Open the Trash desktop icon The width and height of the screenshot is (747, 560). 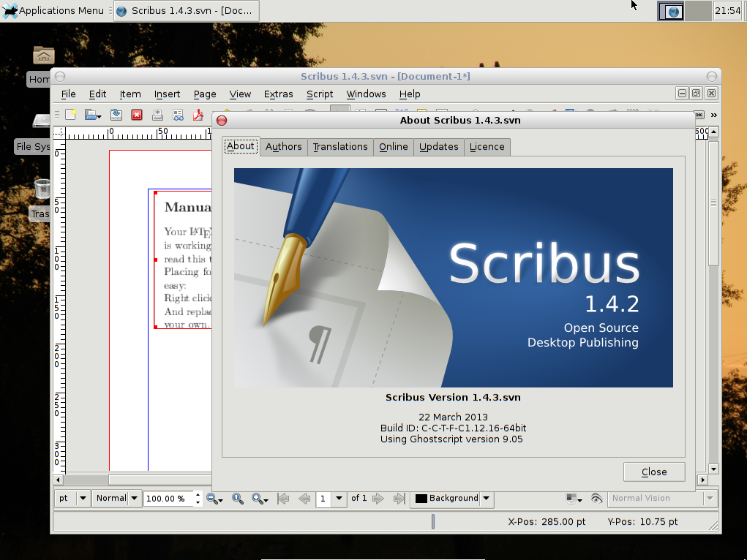[42, 199]
